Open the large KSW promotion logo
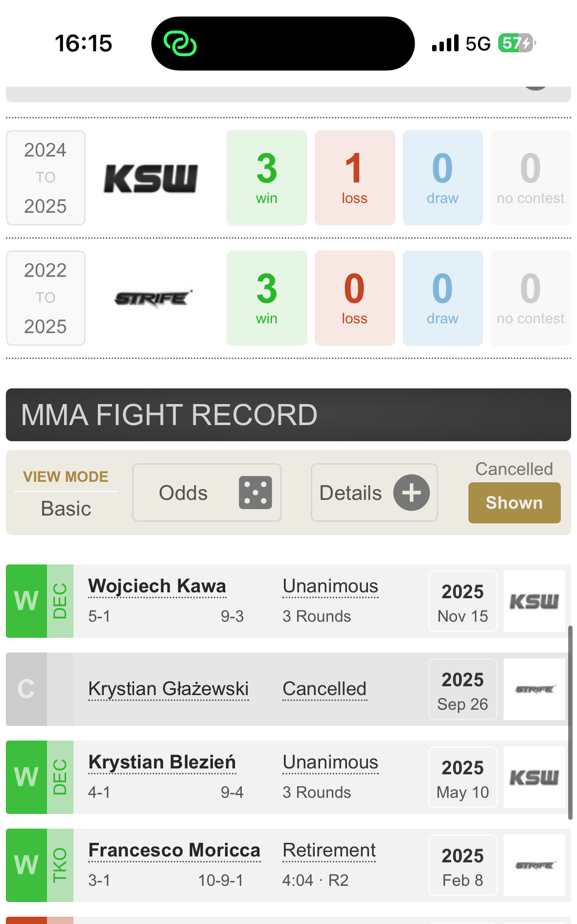577x924 pixels. (151, 179)
